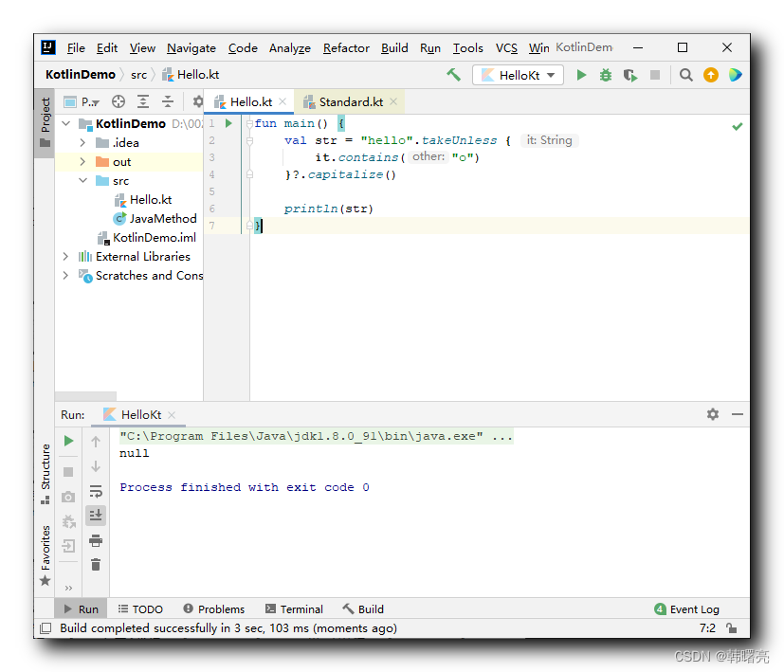Screen dimensions: 784x672
Task: Run with Coverage from the toolbar
Action: tap(630, 75)
